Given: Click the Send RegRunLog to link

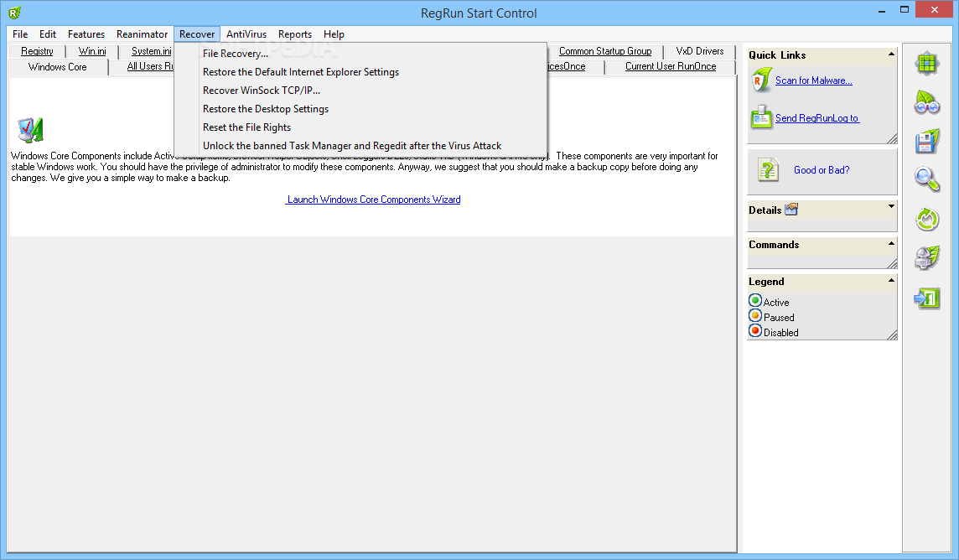Looking at the screenshot, I should [817, 118].
